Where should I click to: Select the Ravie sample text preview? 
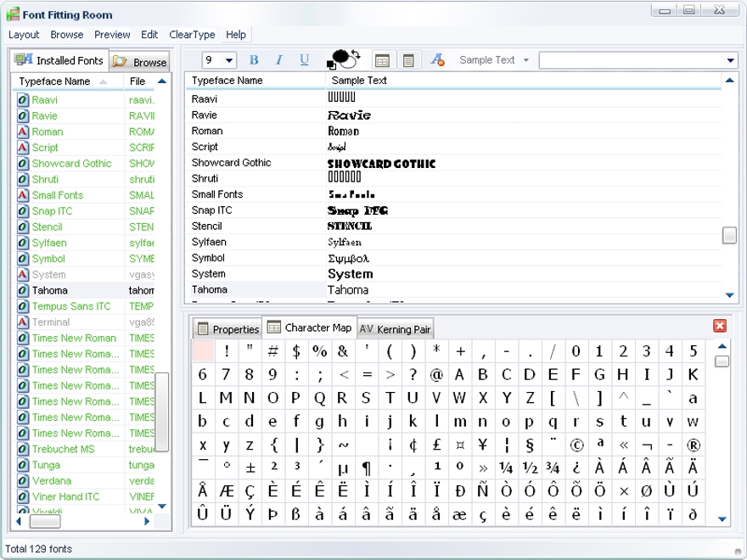[349, 115]
